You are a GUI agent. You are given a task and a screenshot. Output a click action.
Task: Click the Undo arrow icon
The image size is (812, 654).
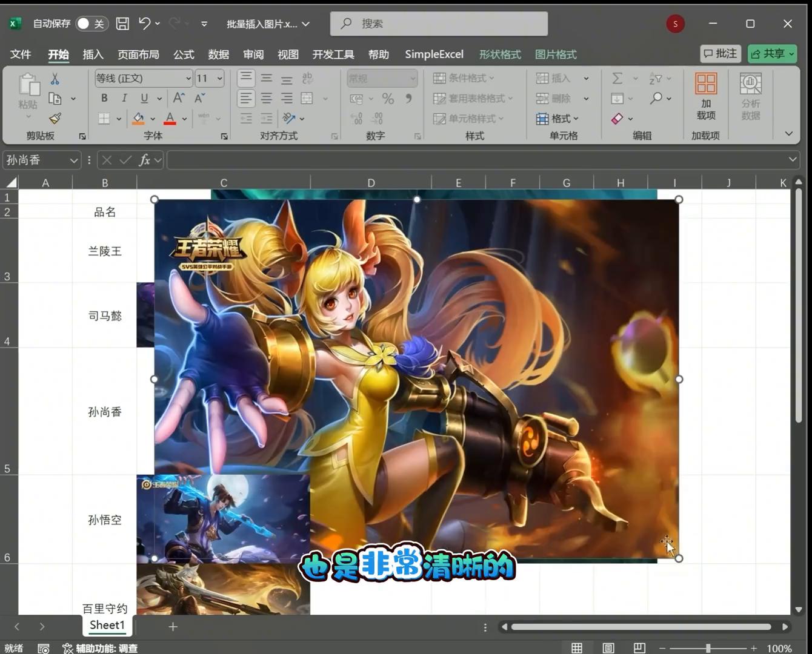coord(144,24)
